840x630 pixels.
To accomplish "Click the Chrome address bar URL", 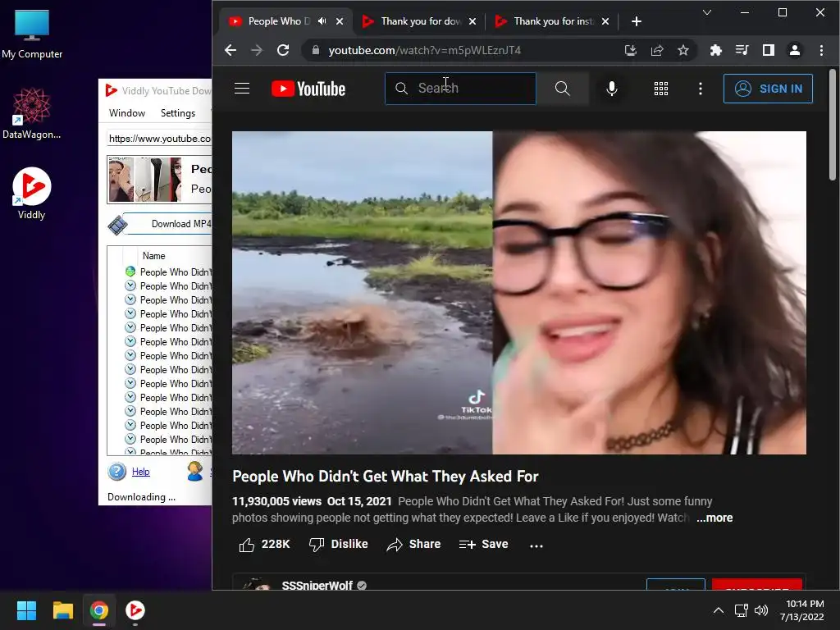I will coord(425,50).
